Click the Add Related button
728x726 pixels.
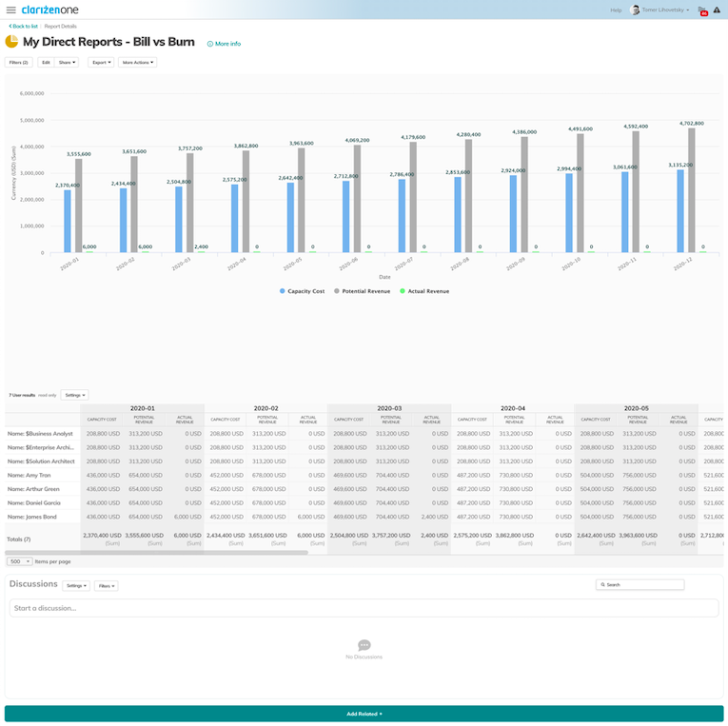(364, 713)
